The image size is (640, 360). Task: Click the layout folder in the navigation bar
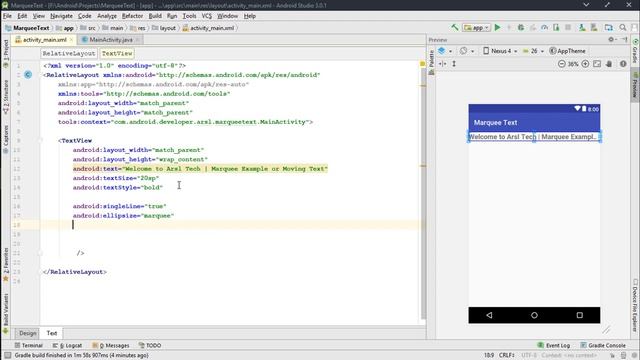coord(164,28)
